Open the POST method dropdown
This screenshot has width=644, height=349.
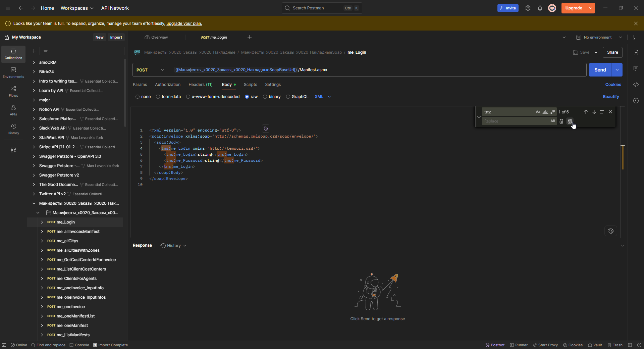coord(151,70)
